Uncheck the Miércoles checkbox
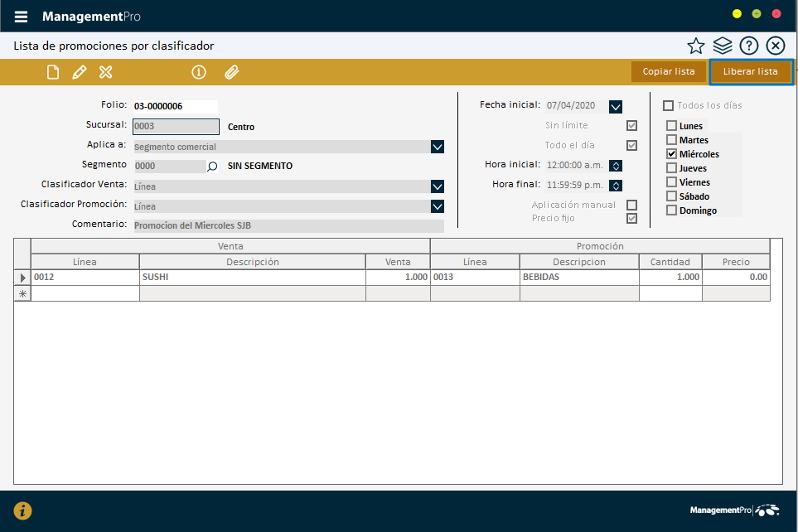Viewport: 798px width, 532px height. (x=672, y=154)
